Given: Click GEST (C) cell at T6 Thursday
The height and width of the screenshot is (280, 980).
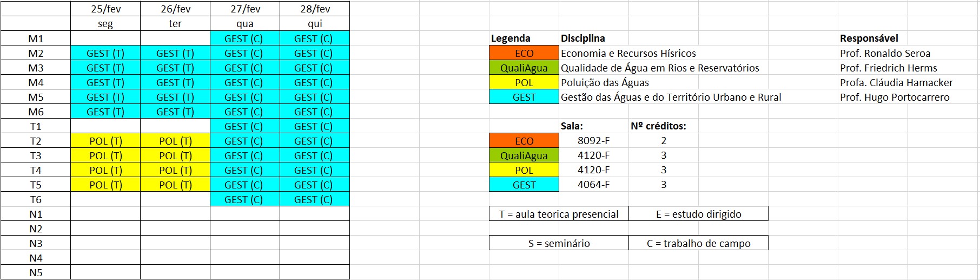Looking at the screenshot, I should 315,199.
